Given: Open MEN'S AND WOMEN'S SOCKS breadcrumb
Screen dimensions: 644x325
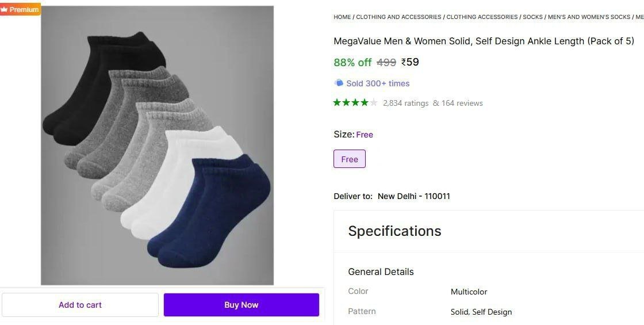Looking at the screenshot, I should 589,17.
